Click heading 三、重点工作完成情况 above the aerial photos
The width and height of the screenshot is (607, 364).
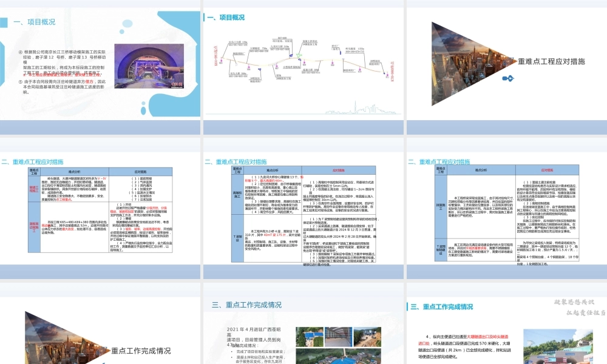point(246,305)
